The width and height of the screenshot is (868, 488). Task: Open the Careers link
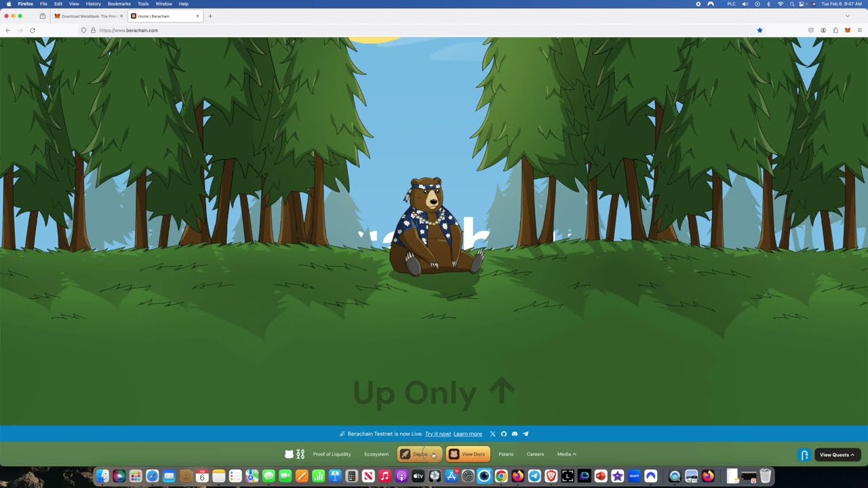535,454
